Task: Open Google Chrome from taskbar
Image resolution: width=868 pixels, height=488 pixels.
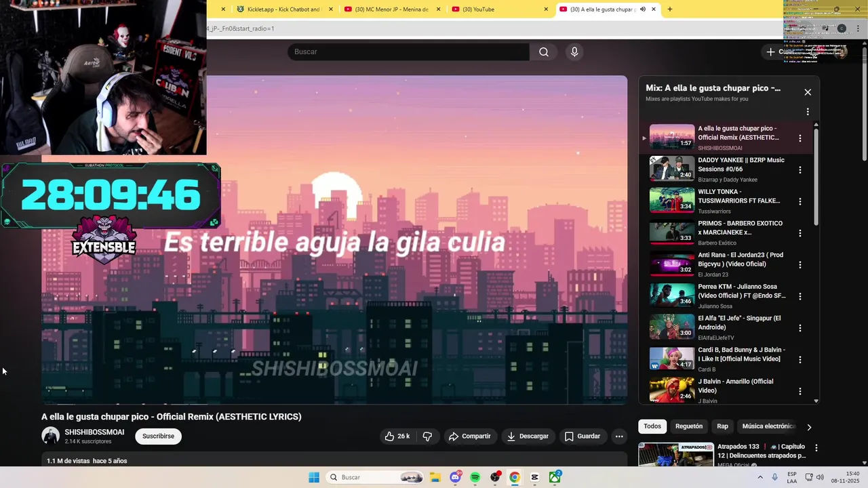Action: tap(515, 477)
